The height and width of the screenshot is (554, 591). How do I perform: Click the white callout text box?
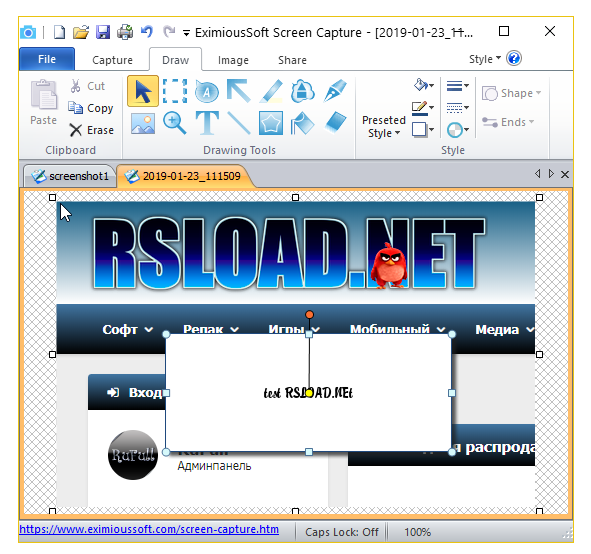coord(308,393)
